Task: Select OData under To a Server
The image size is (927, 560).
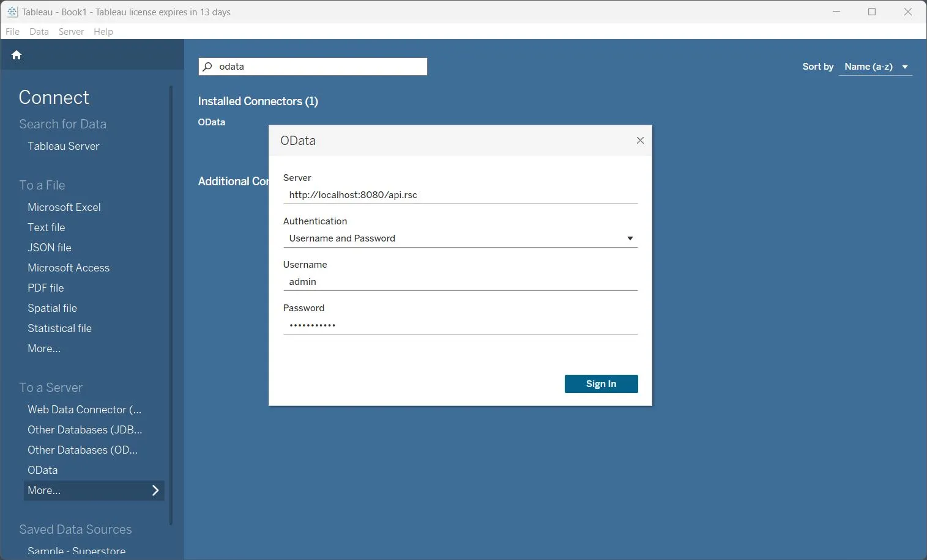Action: (x=42, y=470)
